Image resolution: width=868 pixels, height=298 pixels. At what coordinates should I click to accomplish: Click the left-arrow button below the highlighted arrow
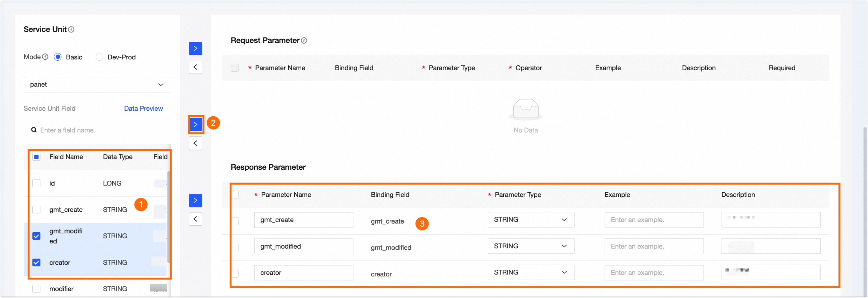pos(196,143)
